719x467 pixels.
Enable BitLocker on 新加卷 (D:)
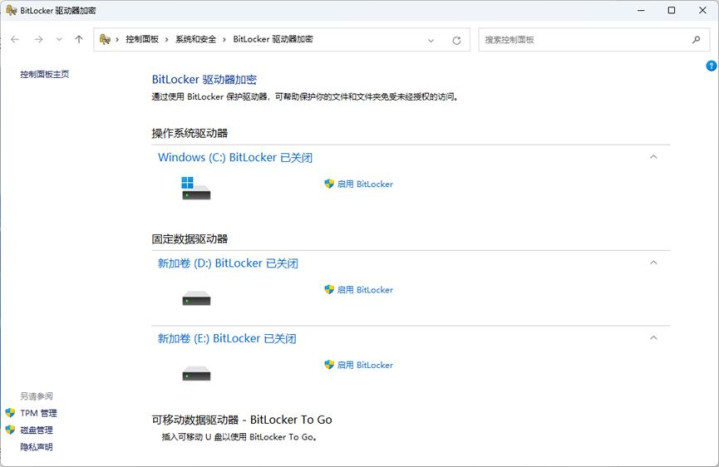(x=365, y=289)
